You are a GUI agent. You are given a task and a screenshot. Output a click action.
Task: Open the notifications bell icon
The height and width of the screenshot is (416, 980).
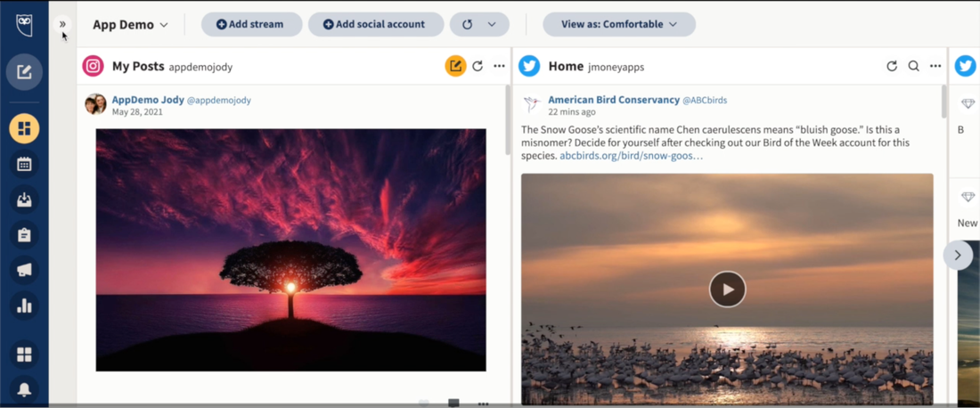click(x=24, y=389)
